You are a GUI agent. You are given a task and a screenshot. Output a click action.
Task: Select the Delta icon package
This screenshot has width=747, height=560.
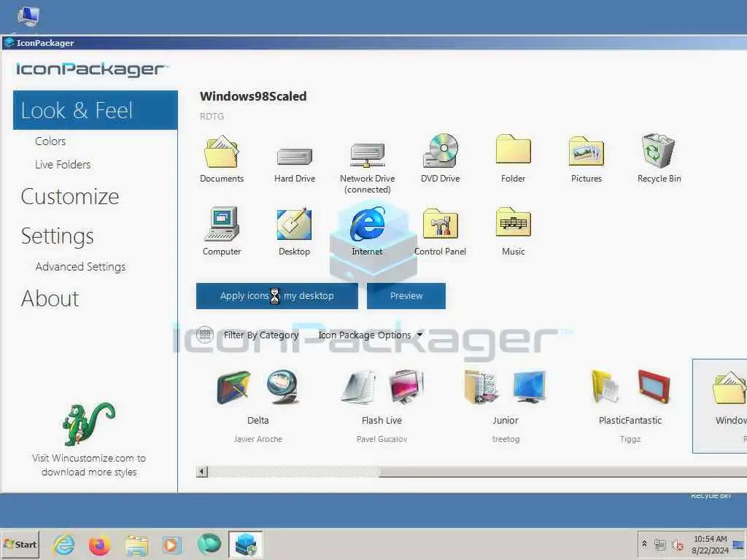258,405
